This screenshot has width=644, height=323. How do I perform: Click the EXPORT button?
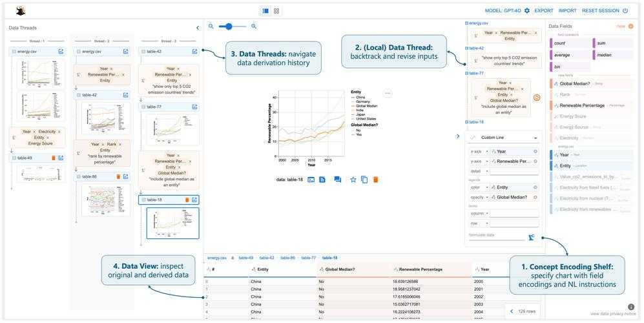[x=544, y=11]
